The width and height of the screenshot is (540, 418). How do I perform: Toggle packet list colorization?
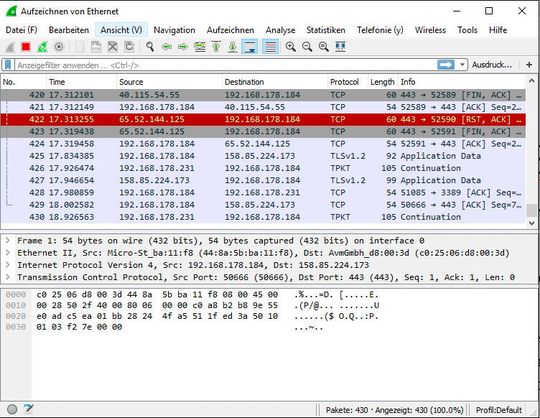pyautogui.click(x=271, y=47)
